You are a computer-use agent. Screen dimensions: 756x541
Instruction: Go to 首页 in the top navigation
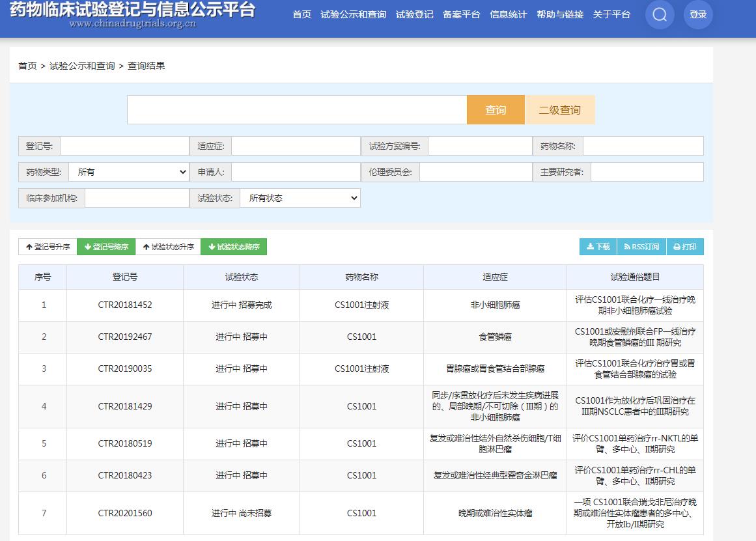tap(302, 14)
